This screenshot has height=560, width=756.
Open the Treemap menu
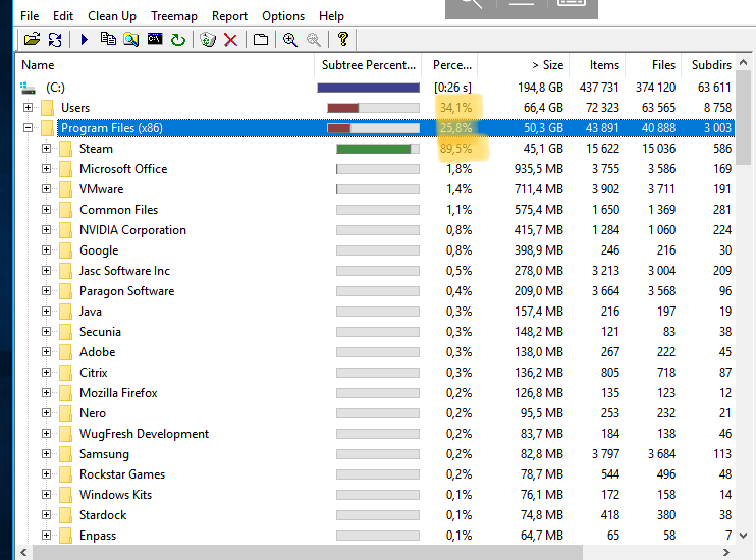[x=174, y=16]
